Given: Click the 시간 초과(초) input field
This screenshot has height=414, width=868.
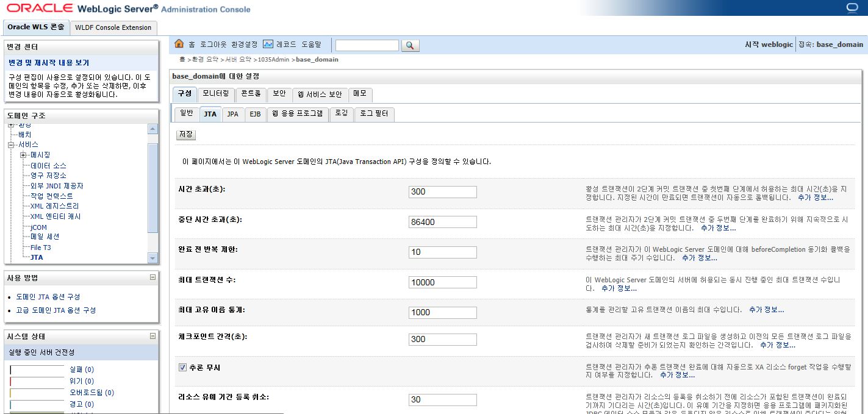Looking at the screenshot, I should (442, 192).
